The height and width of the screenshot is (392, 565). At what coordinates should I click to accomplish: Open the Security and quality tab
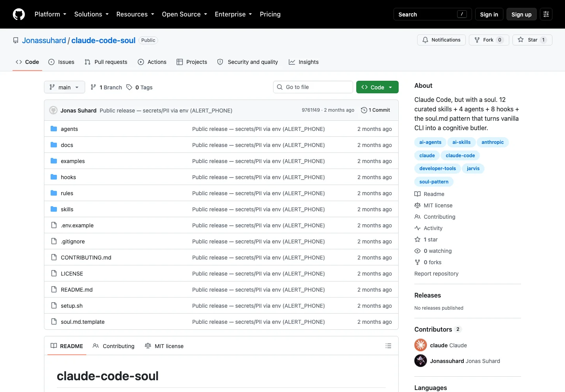pos(248,62)
